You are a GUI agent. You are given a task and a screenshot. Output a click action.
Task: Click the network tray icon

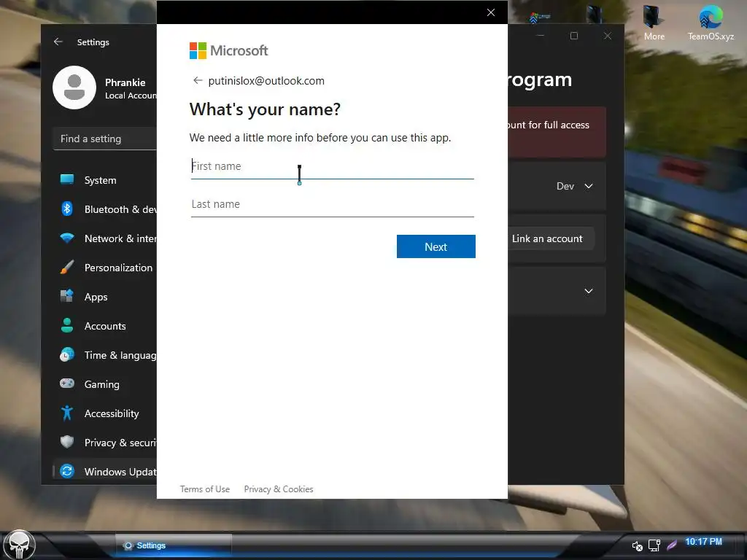coord(654,545)
